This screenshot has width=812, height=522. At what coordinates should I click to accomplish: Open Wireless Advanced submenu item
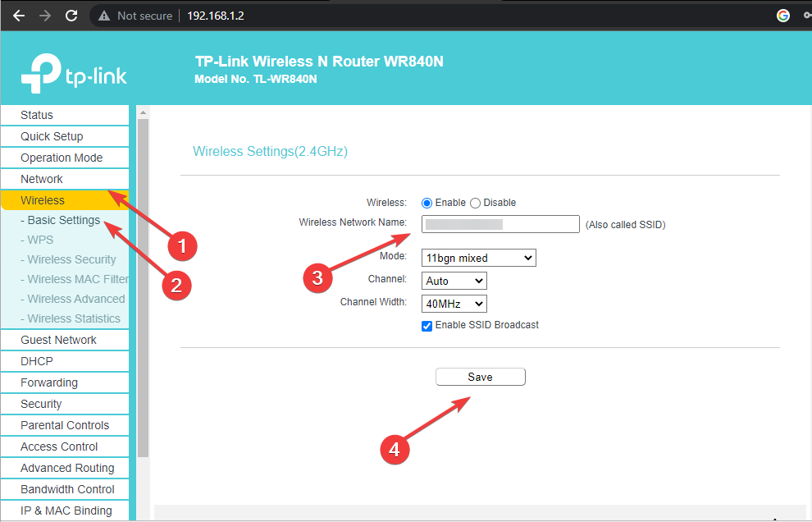click(72, 299)
